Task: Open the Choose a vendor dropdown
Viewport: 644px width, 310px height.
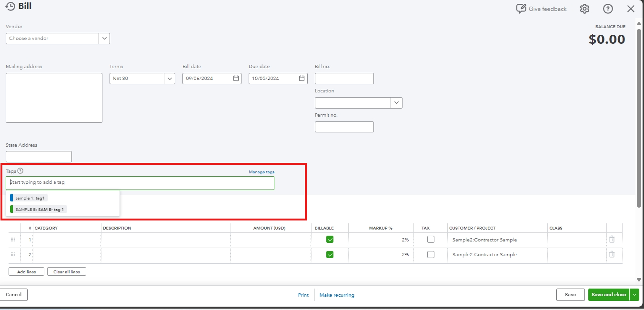Action: coord(104,38)
